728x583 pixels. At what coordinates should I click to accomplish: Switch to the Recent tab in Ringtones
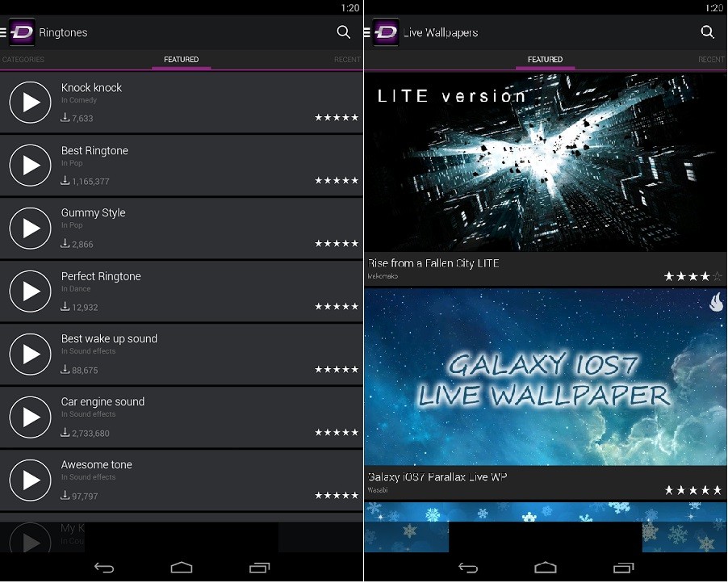(x=347, y=60)
